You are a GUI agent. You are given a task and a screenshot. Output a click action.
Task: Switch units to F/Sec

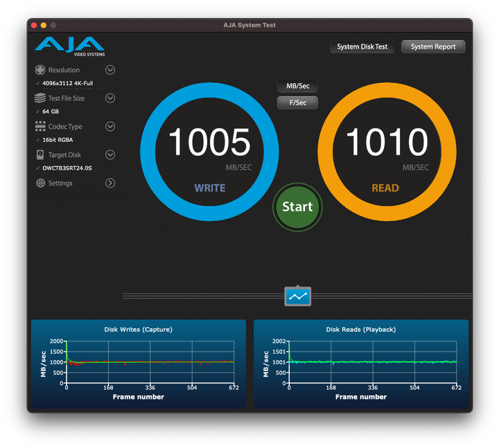pos(297,102)
